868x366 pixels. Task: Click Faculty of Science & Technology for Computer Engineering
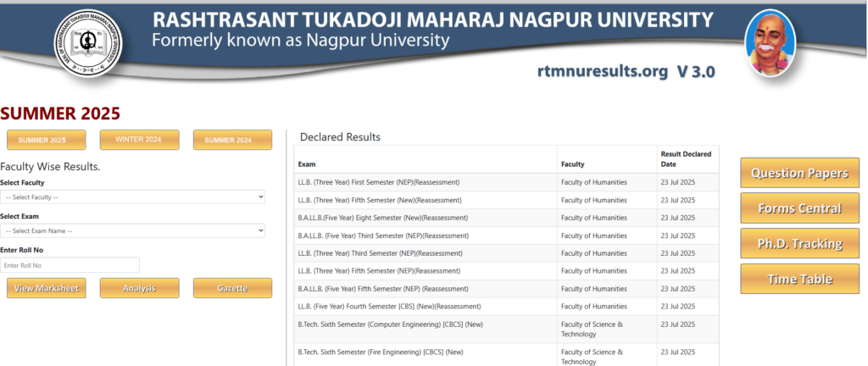[592, 329]
